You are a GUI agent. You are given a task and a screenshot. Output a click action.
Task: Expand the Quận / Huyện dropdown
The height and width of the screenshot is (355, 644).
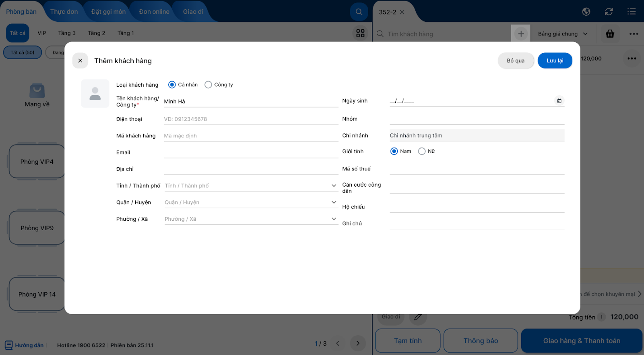pyautogui.click(x=334, y=202)
